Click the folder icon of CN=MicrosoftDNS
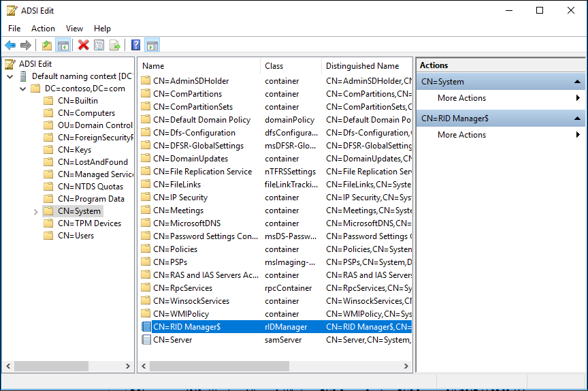 [146, 223]
